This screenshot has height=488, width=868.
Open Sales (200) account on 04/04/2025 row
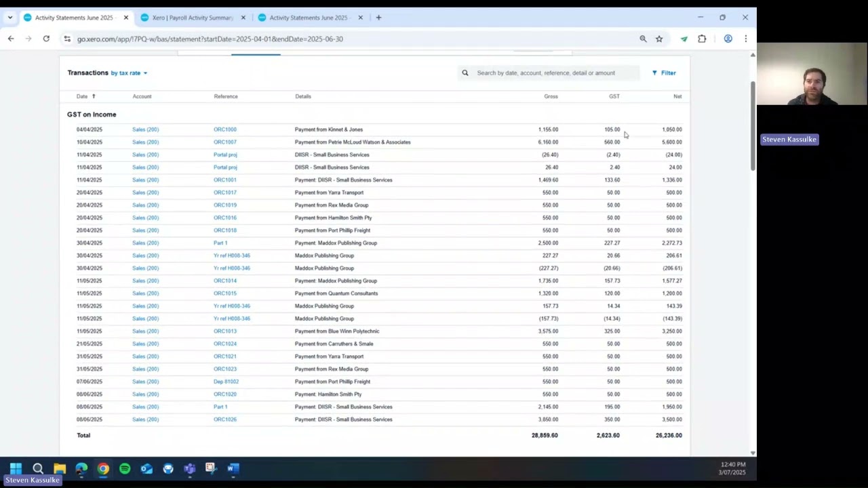pos(145,129)
